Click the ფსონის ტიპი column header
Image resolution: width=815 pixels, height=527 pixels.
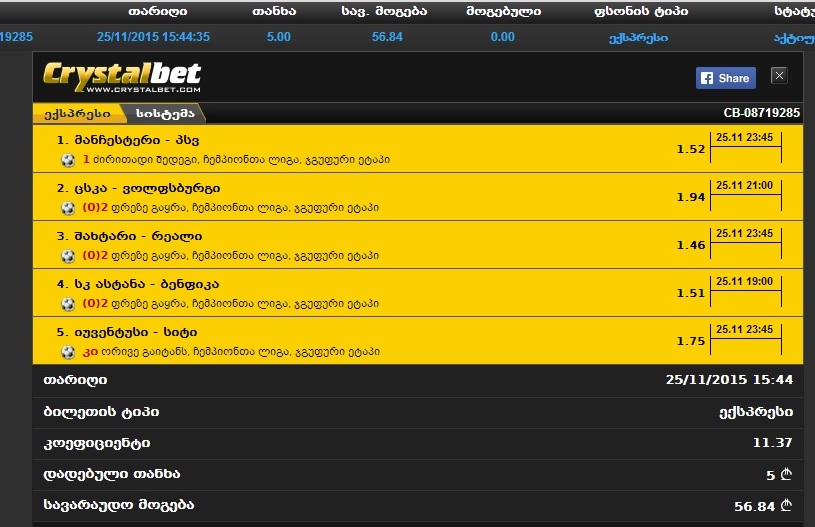[x=641, y=11]
